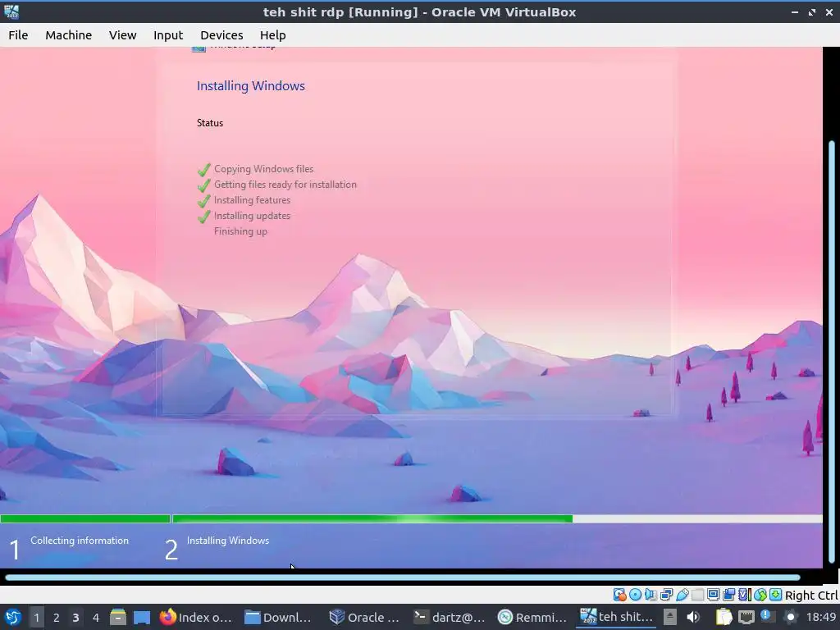Open the Devices menu
Screen dimensions: 840x630
221,34
